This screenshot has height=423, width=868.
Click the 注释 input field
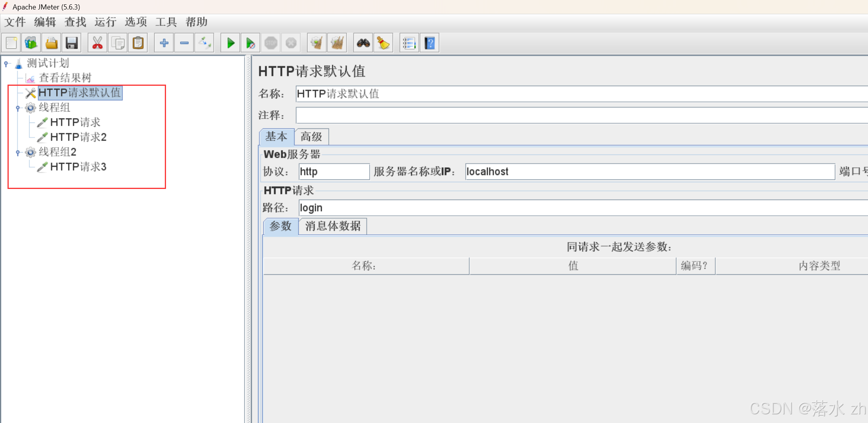tap(582, 115)
